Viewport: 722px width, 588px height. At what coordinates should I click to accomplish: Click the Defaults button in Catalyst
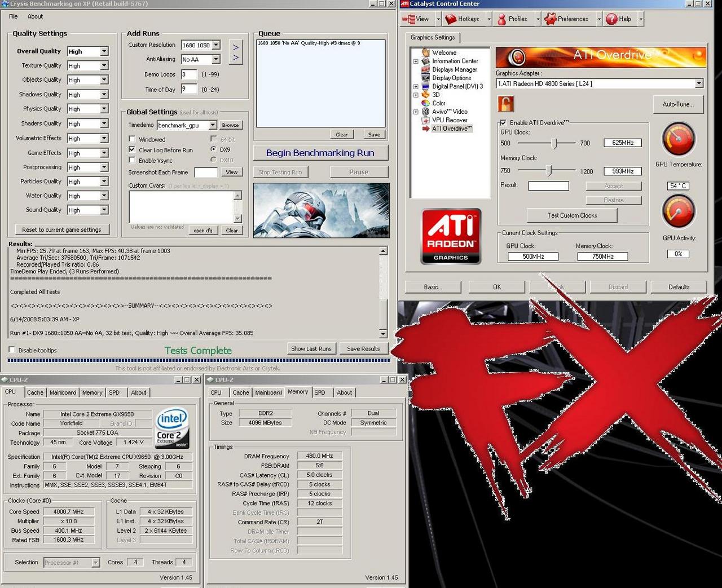click(x=679, y=287)
